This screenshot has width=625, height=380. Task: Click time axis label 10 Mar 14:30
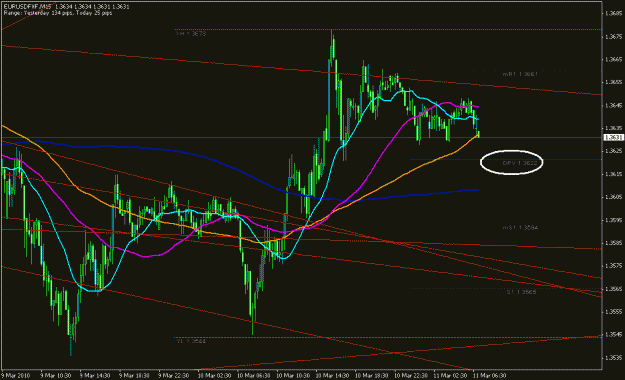click(x=332, y=376)
